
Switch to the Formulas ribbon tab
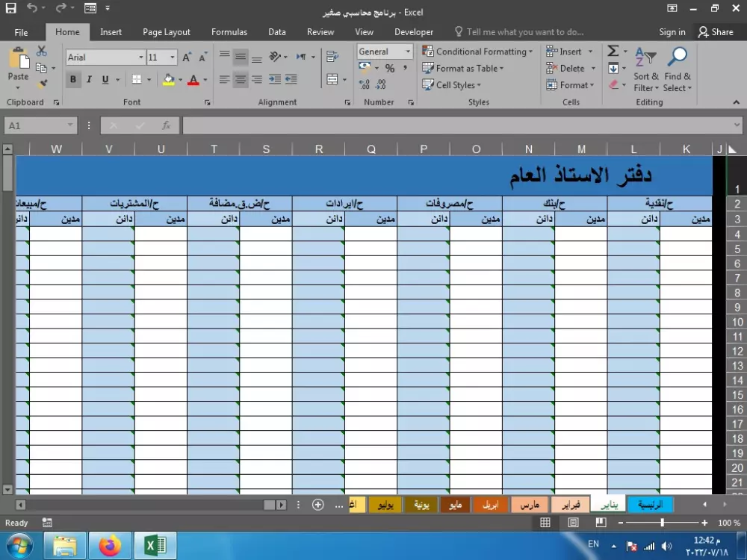[x=229, y=31]
